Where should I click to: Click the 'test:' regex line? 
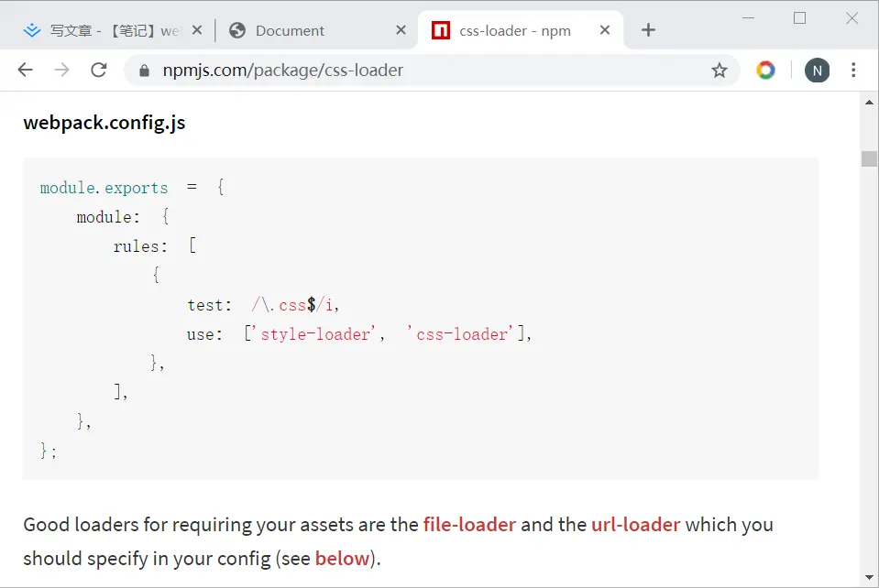pyautogui.click(x=263, y=305)
